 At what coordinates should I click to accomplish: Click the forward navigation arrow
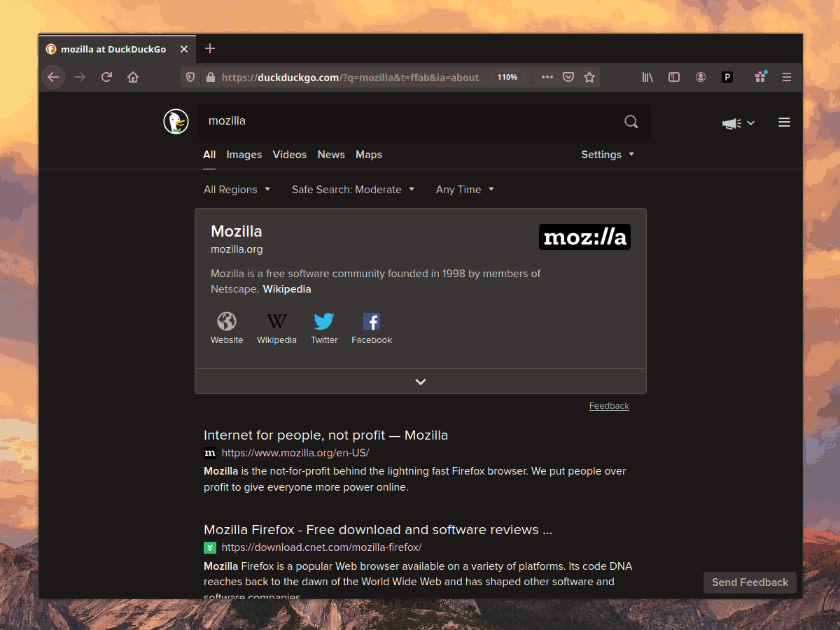[80, 77]
